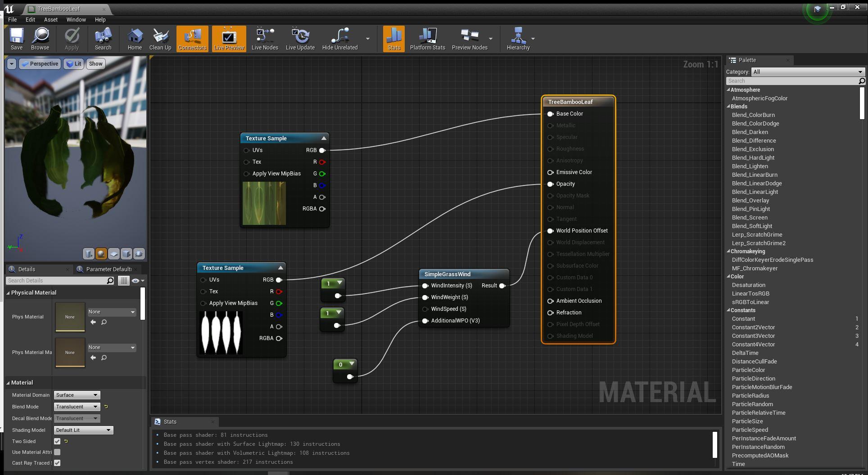Open the Shading Model dropdown
The image size is (868, 475).
pyautogui.click(x=83, y=430)
